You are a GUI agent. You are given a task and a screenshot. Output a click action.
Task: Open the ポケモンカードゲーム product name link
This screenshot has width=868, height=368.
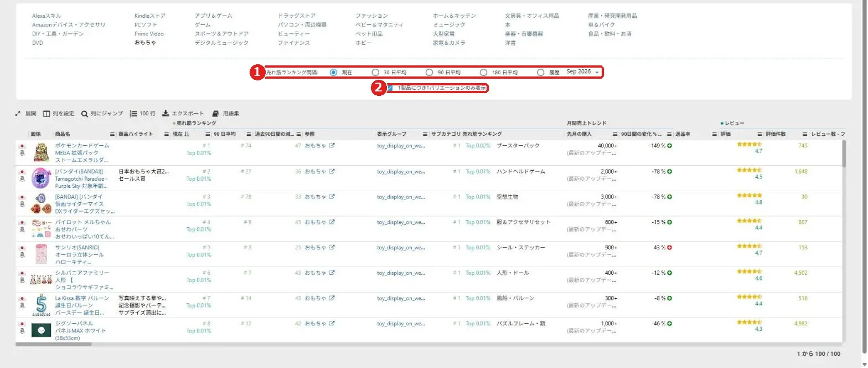(x=82, y=152)
